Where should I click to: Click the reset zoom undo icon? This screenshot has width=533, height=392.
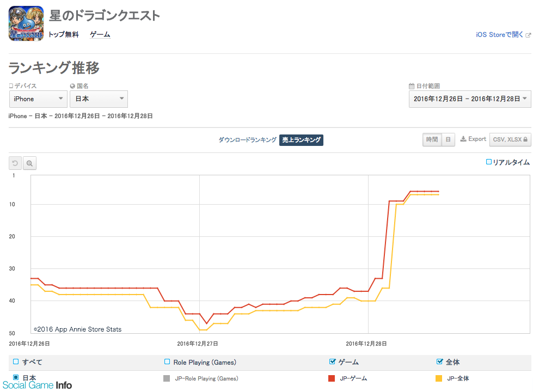point(15,163)
